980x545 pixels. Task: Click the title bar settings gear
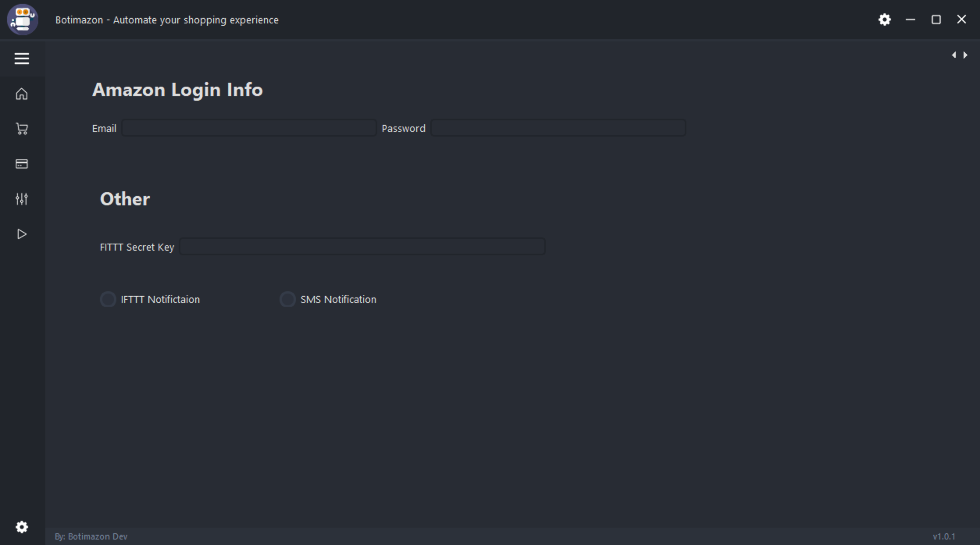tap(885, 20)
